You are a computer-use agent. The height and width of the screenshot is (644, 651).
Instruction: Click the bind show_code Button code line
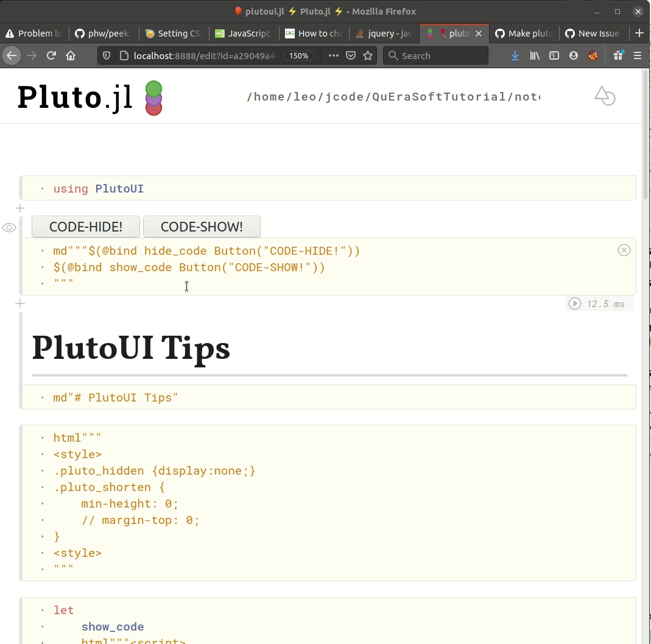189,267
